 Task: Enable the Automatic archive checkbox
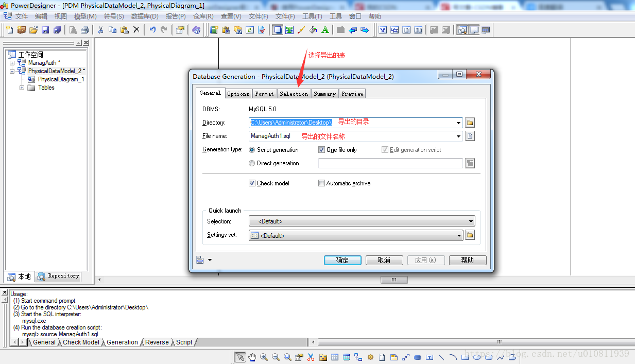tap(321, 183)
